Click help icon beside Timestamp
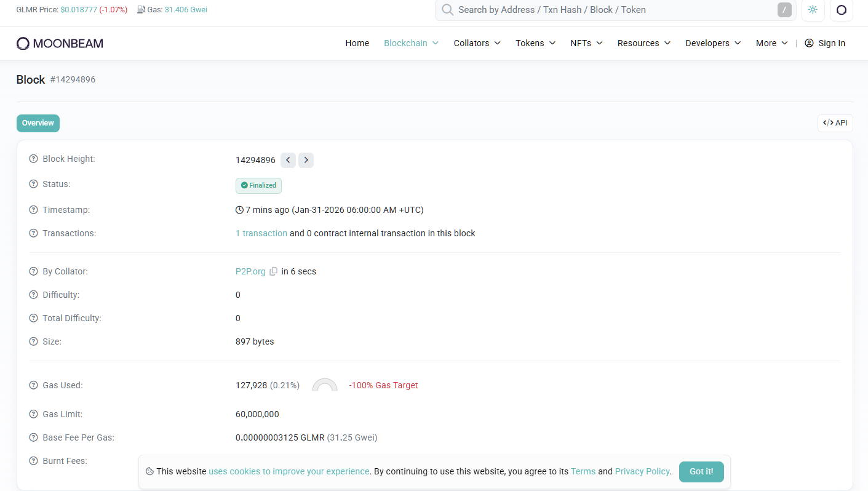The image size is (868, 491). (x=34, y=210)
